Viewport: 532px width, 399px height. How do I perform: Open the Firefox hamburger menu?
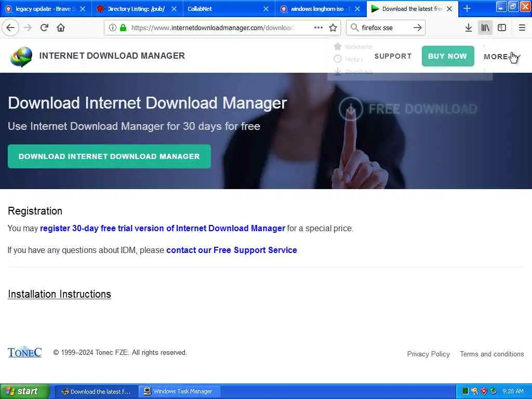pos(522,28)
